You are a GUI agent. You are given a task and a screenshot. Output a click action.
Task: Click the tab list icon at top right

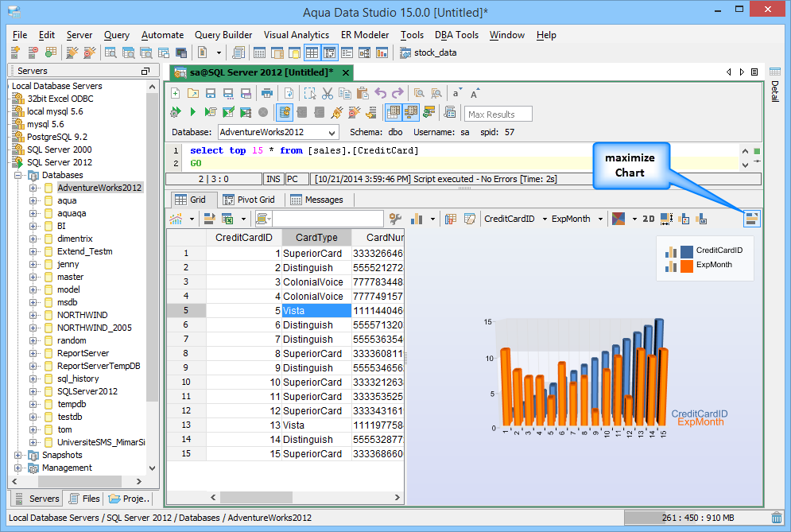tap(754, 72)
